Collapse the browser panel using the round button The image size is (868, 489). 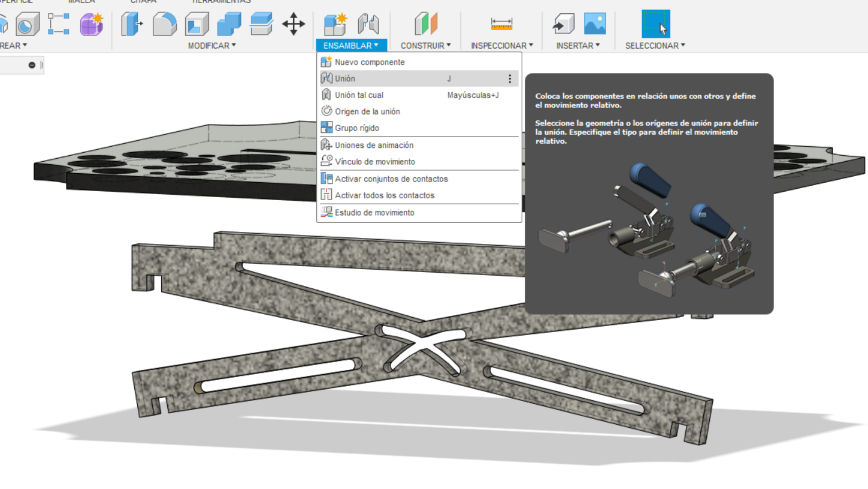(x=32, y=65)
